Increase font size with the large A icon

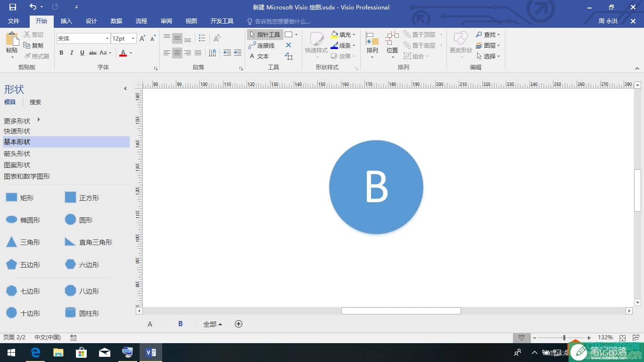pos(142,39)
